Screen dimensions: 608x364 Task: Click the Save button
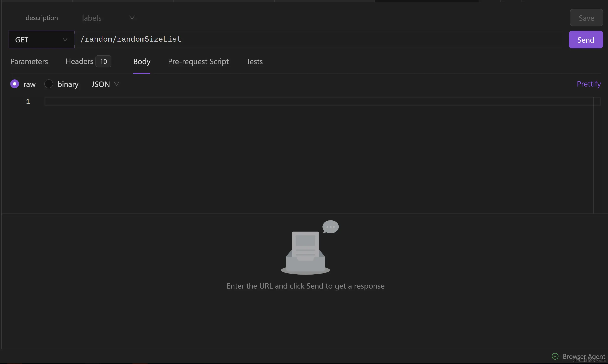pyautogui.click(x=586, y=18)
